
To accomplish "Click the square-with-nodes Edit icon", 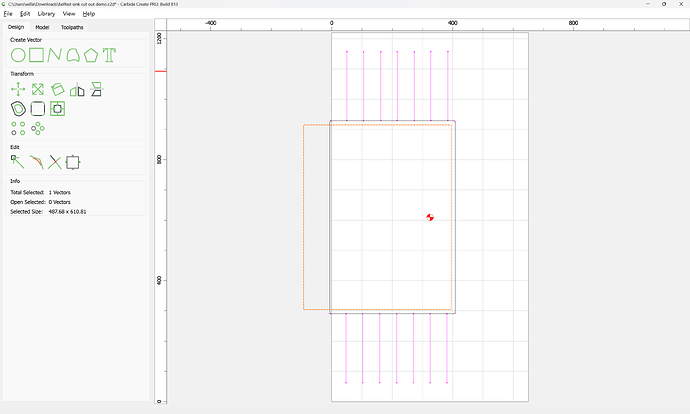I will click(73, 162).
